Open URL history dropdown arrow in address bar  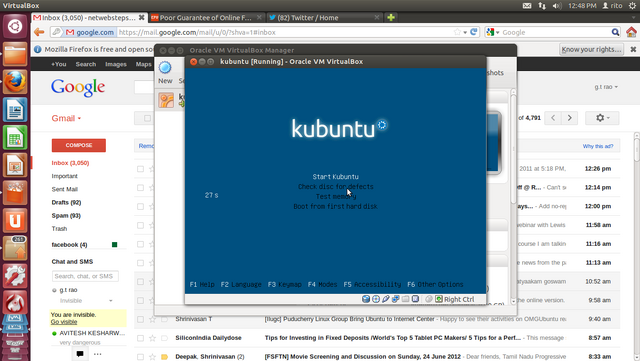[x=465, y=32]
